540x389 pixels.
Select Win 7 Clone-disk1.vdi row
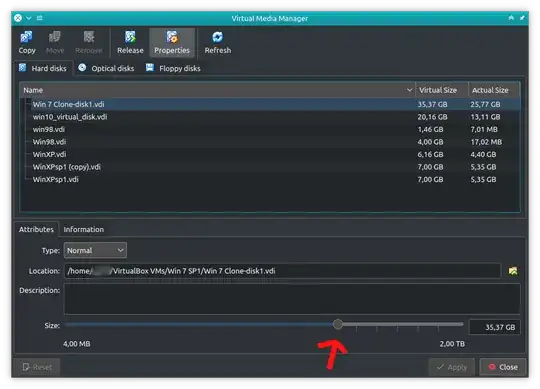click(x=270, y=104)
